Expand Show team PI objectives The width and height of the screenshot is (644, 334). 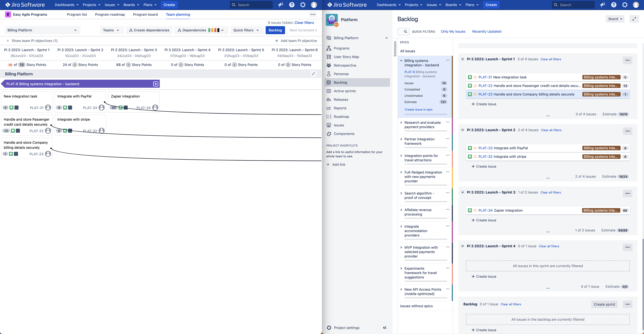(x=32, y=41)
